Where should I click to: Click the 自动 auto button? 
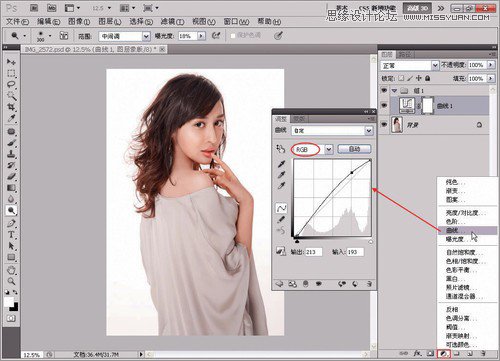coord(354,149)
